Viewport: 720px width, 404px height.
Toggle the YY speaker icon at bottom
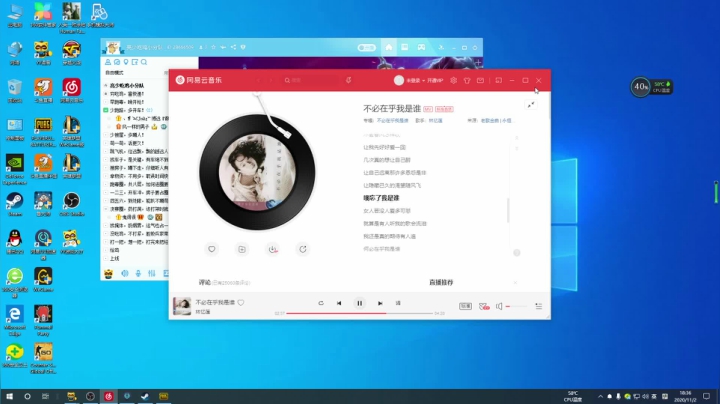tap(124, 274)
